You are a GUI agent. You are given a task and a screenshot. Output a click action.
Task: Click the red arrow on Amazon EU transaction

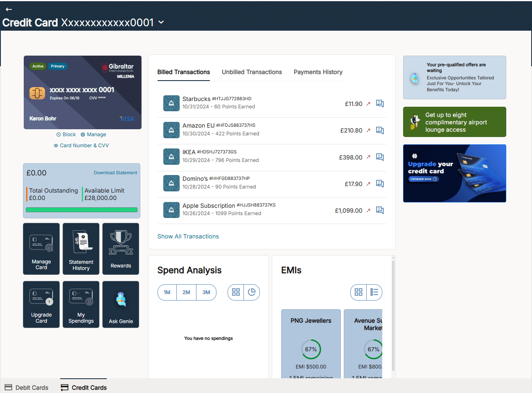(368, 130)
